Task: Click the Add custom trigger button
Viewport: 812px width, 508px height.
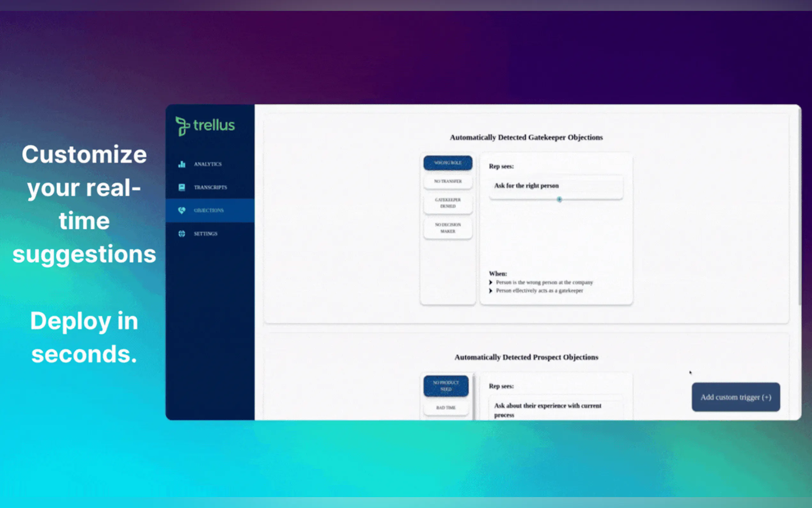Action: [736, 397]
